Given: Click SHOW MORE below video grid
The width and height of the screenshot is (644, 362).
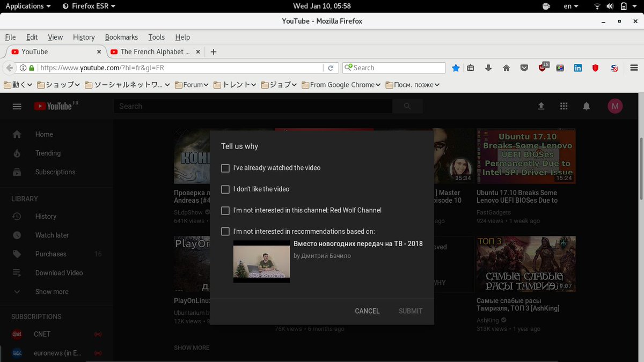Looking at the screenshot, I should tap(192, 348).
